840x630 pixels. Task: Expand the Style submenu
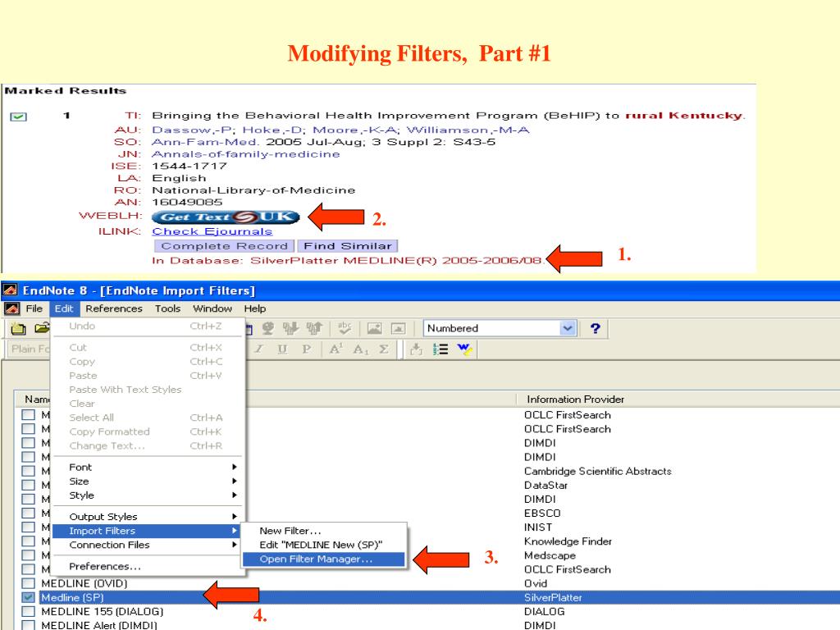[x=146, y=495]
